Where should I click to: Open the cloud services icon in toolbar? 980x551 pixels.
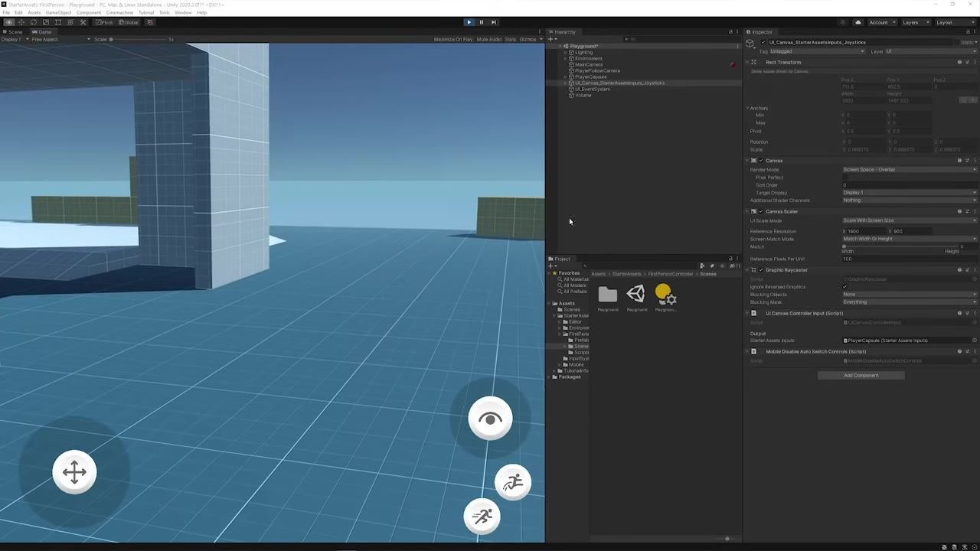[x=858, y=22]
